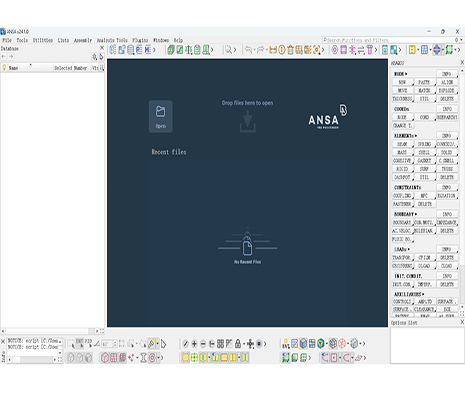465x400 pixels.
Task: Expand the ELEMENTs group arrow
Action: click(416, 136)
